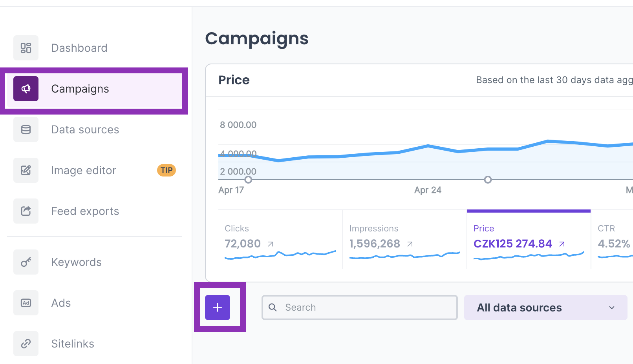Click the Ads icon in sidebar
633x364 pixels.
[x=26, y=303]
